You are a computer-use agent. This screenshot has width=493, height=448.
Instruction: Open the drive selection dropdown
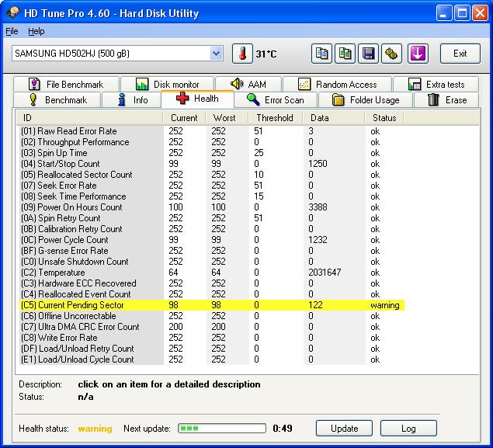click(216, 54)
